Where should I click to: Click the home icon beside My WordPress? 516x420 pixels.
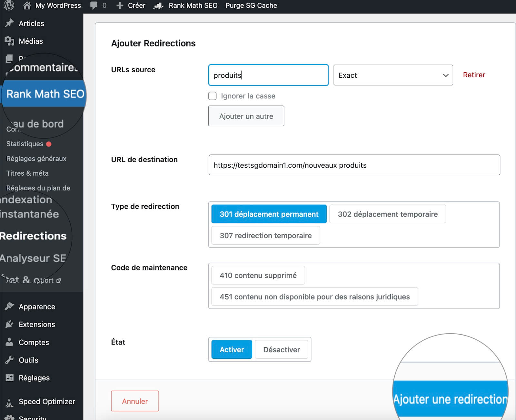click(x=27, y=5)
